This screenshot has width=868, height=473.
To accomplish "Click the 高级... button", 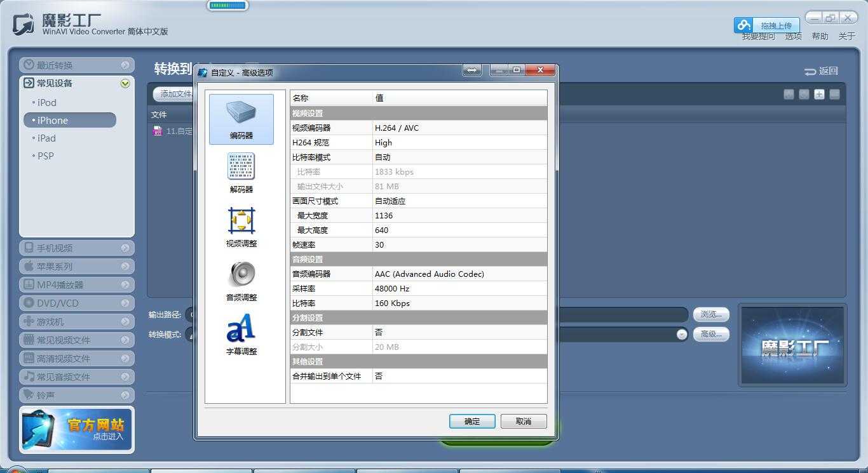I will click(711, 334).
